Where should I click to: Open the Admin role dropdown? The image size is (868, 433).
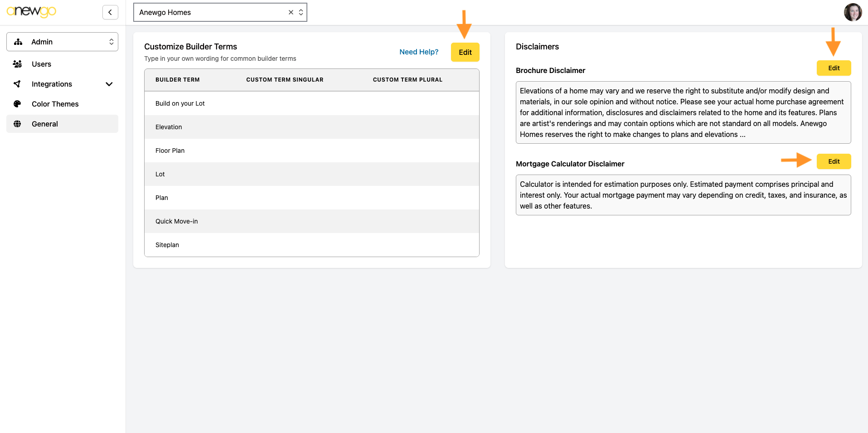[x=62, y=42]
